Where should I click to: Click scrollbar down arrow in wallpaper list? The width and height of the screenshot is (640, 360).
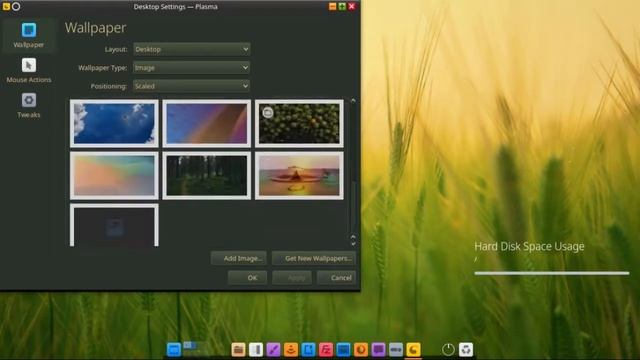pos(353,244)
